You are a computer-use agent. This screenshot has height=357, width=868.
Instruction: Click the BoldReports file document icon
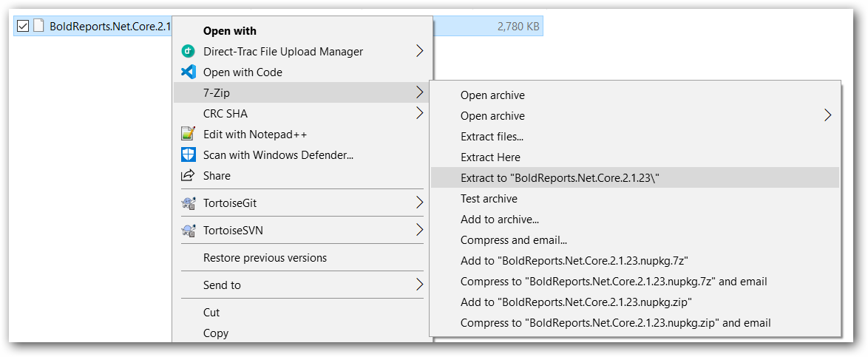(x=38, y=26)
